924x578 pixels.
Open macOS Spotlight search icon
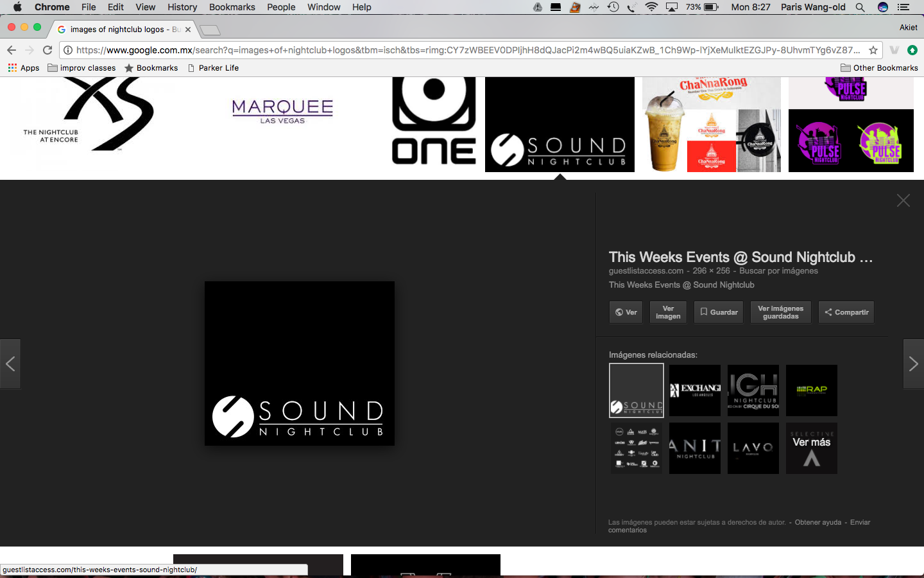[x=860, y=7]
